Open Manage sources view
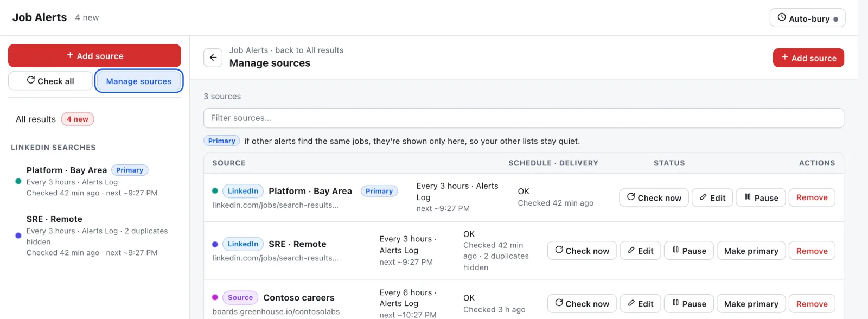The height and width of the screenshot is (319, 868). [x=138, y=81]
